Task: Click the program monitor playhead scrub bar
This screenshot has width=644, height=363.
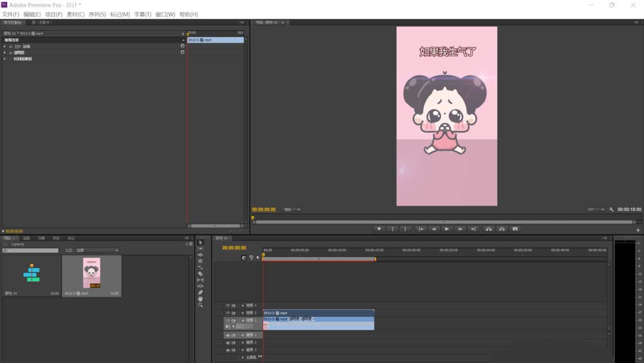Action: pos(443,218)
